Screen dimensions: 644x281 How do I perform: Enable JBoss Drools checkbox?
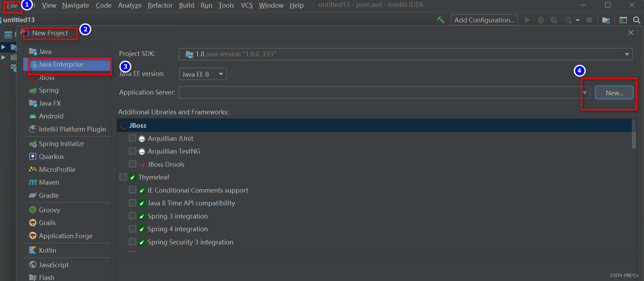point(132,164)
